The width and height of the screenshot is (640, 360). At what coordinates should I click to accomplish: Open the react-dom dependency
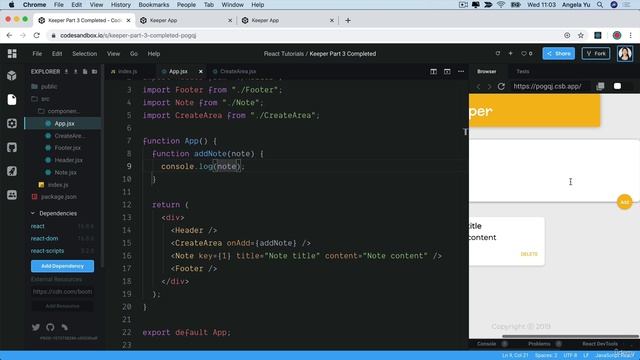[44, 238]
